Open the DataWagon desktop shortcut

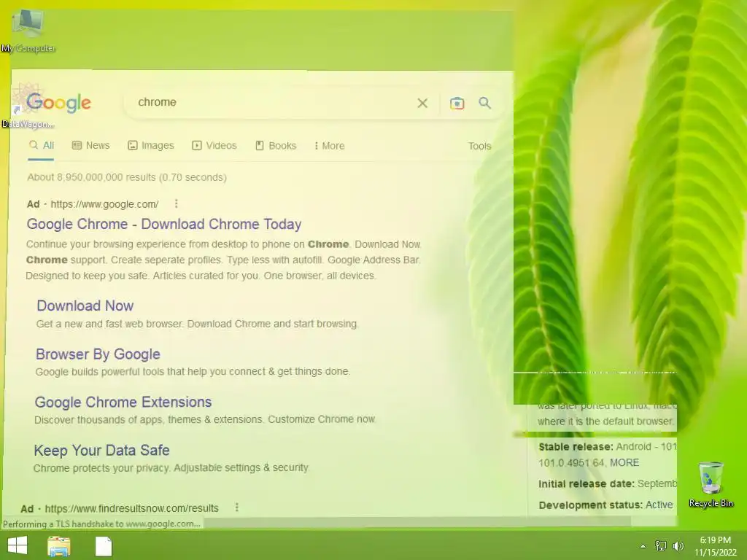(28, 106)
